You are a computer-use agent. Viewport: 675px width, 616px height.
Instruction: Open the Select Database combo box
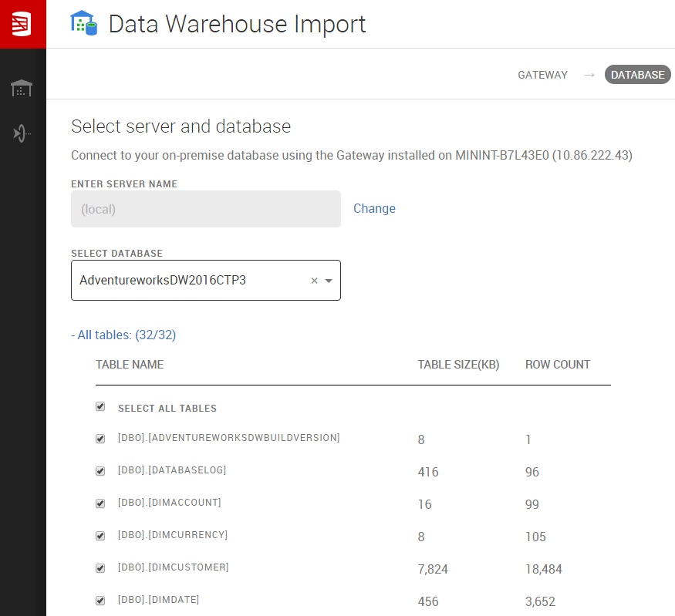pos(193,281)
